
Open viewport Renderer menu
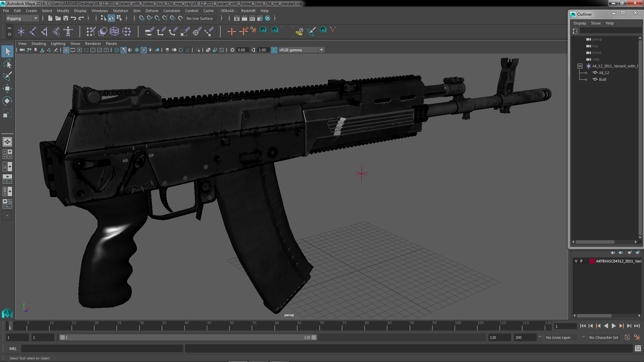coord(93,44)
